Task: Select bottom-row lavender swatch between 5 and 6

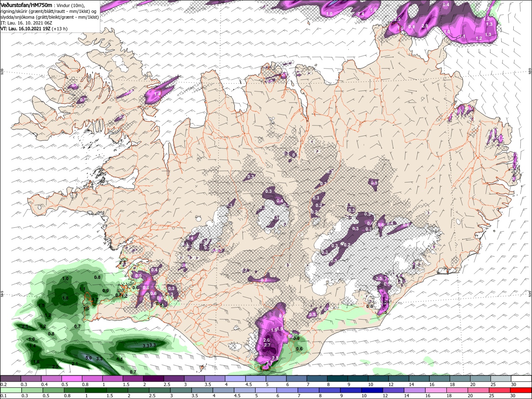Action: point(266,390)
